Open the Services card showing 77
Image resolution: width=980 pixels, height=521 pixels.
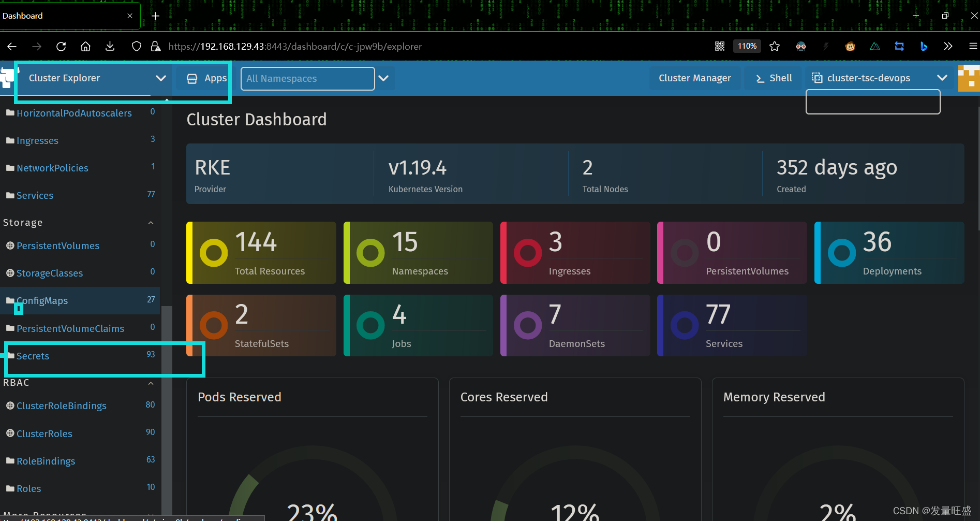[732, 325]
